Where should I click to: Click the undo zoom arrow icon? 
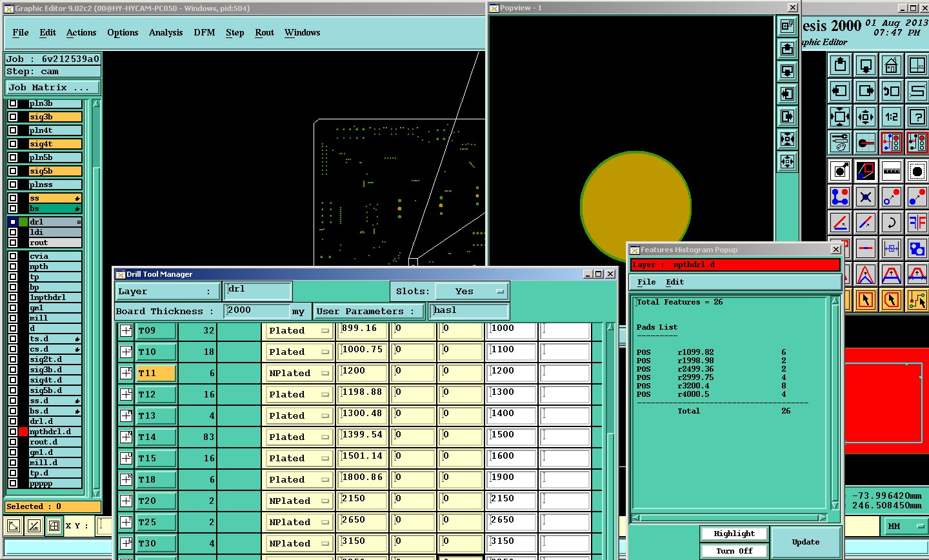click(891, 91)
